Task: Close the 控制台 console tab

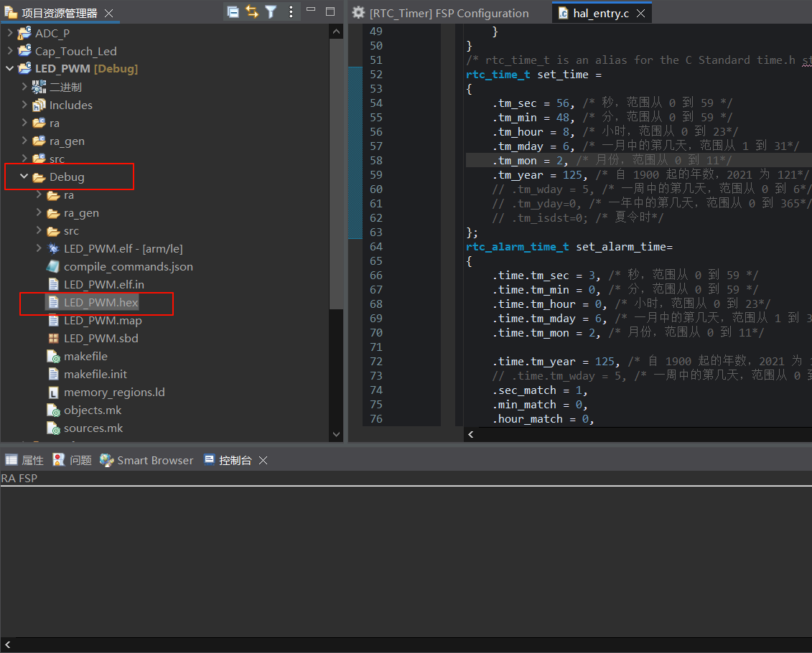Action: pyautogui.click(x=263, y=460)
